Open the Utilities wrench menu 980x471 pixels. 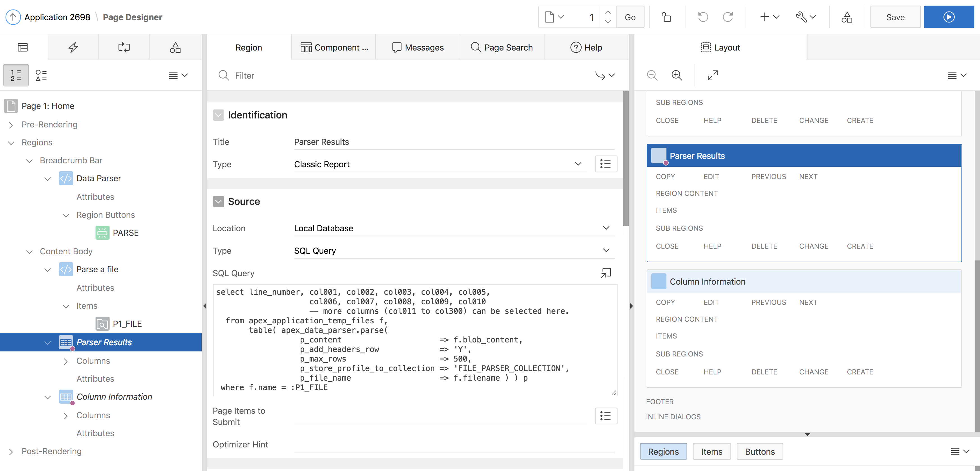click(806, 17)
